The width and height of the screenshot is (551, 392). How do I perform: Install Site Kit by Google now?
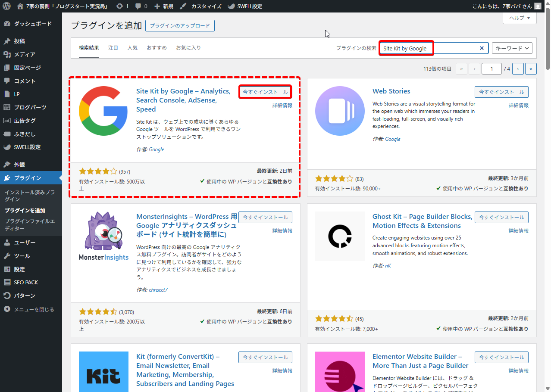pyautogui.click(x=265, y=92)
